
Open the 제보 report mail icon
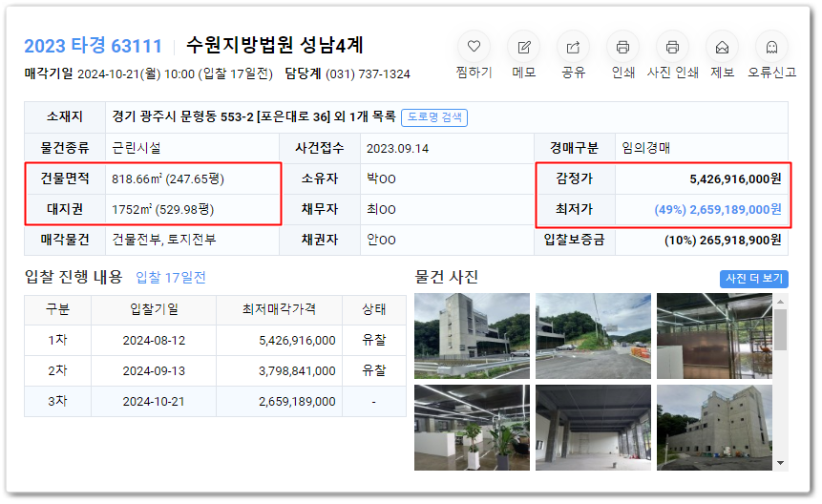(722, 47)
